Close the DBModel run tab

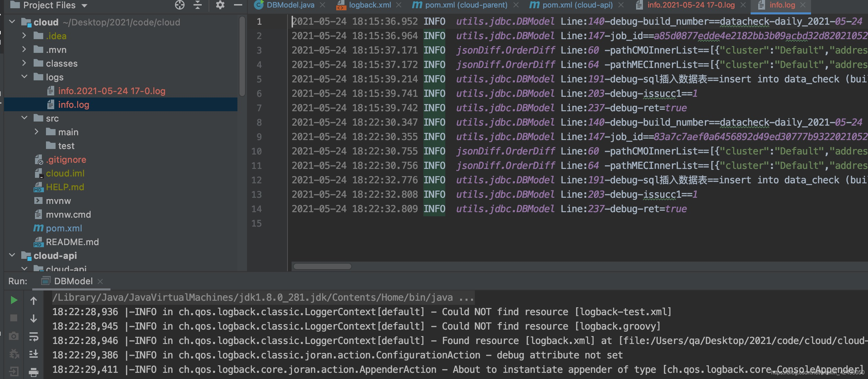[100, 282]
